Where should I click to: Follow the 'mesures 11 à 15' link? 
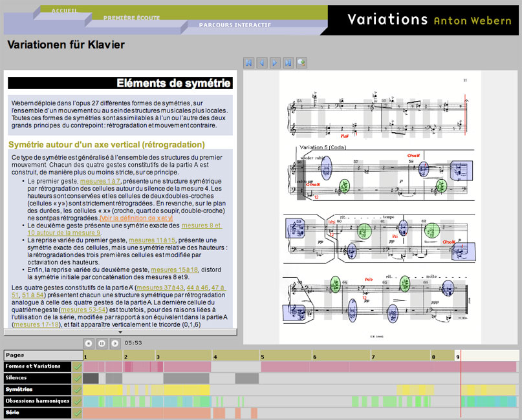152,240
